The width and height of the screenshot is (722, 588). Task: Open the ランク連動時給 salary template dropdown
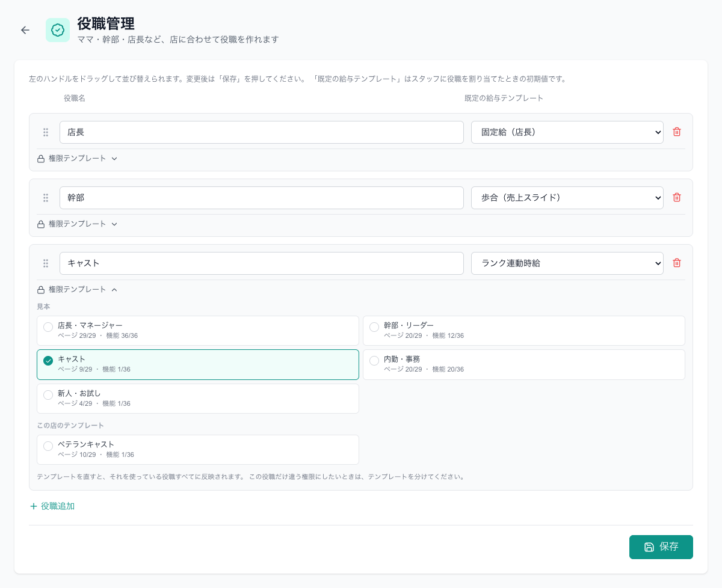coord(567,263)
